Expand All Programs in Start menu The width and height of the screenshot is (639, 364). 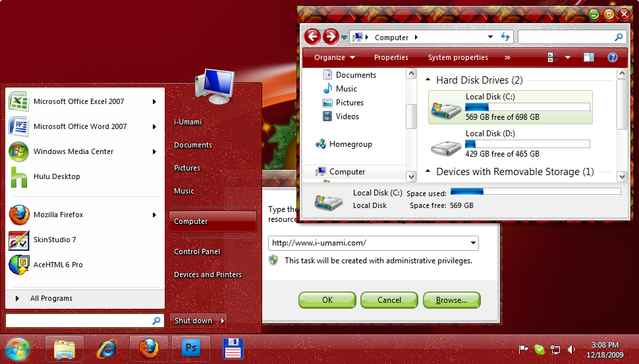(x=51, y=298)
